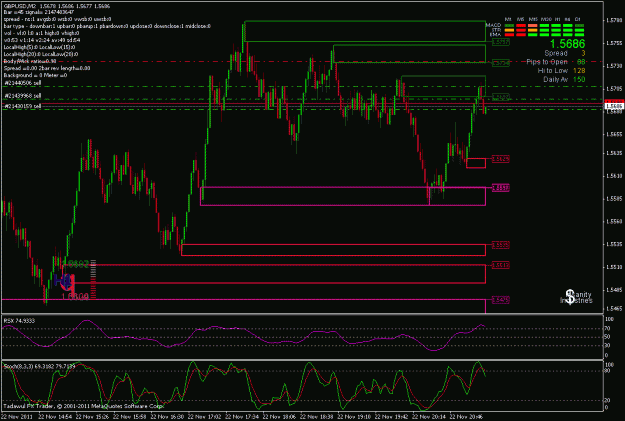The height and width of the screenshot is (421, 625).
Task: Click the '22 Nov 18:38' time axis label
Action: (x=316, y=417)
